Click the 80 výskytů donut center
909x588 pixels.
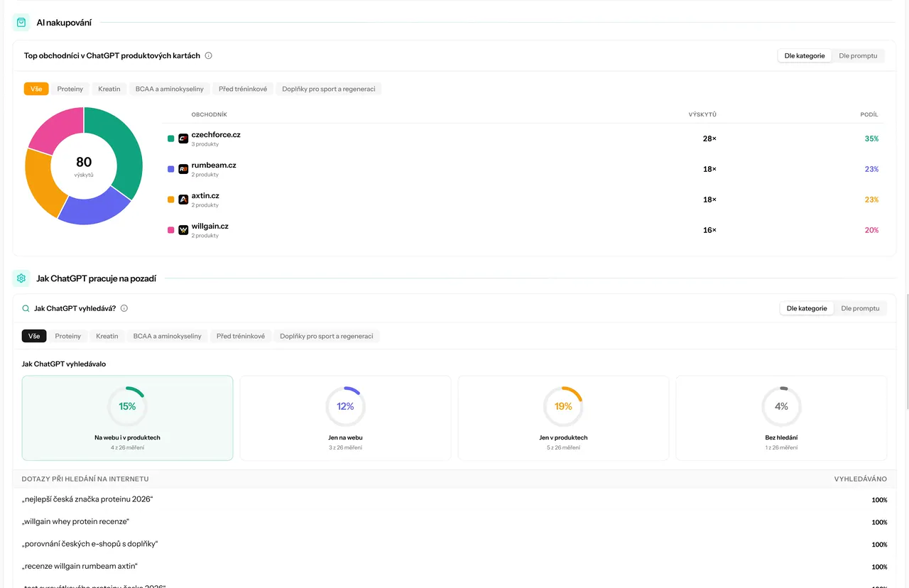click(84, 165)
